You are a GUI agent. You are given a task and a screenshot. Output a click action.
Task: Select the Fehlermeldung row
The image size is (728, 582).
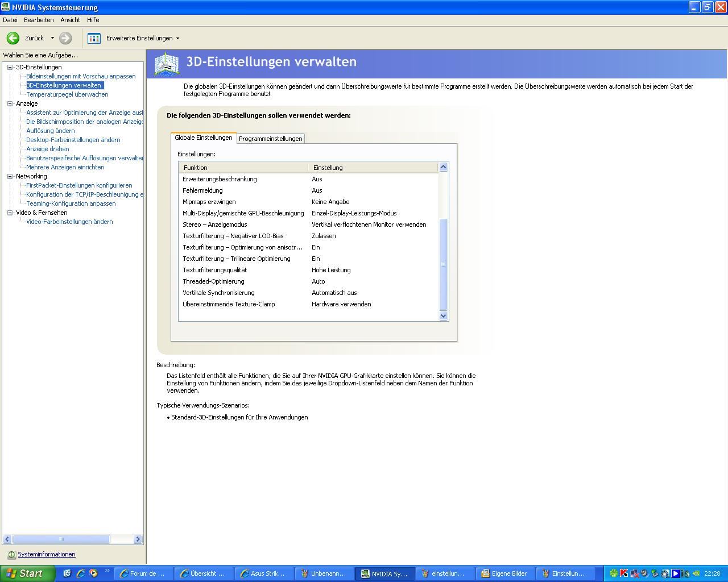point(309,190)
